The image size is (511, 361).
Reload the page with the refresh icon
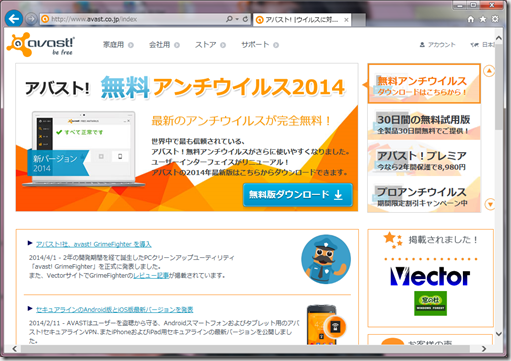(x=245, y=19)
